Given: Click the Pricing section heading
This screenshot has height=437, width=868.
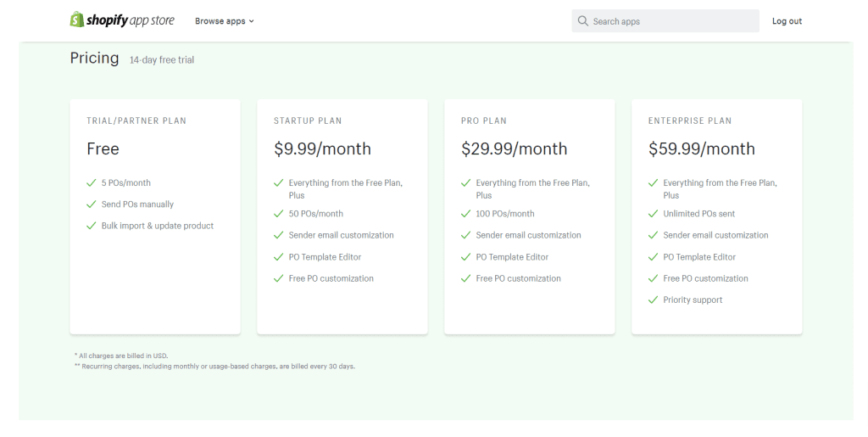Looking at the screenshot, I should 94,58.
